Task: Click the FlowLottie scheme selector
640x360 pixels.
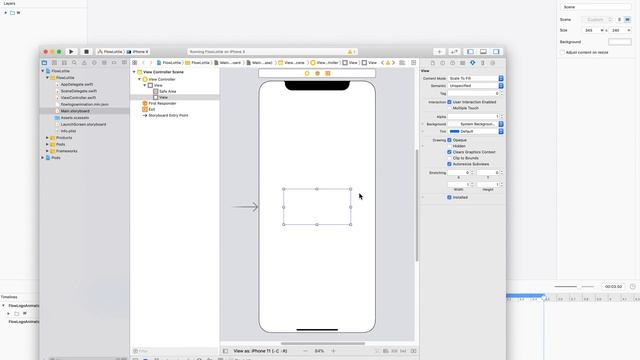Action: [110, 52]
